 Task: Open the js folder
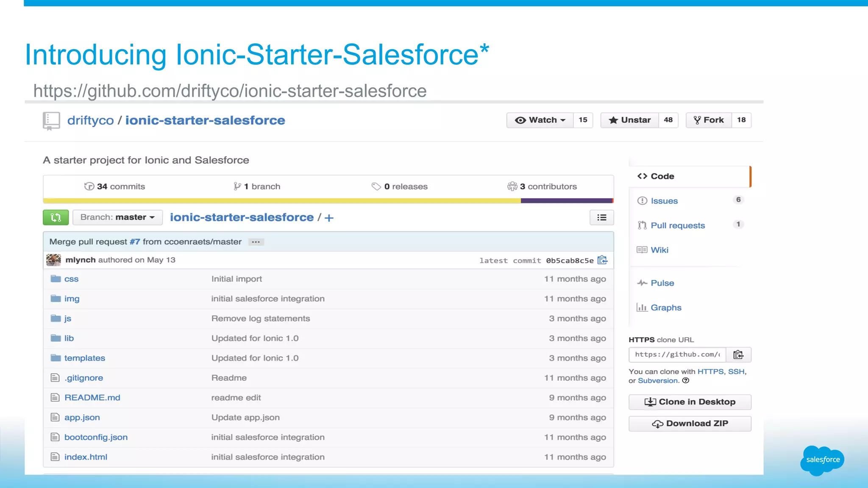[68, 319]
